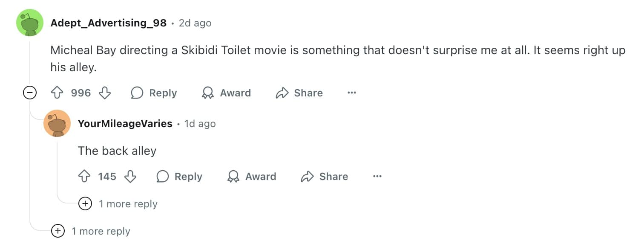Upvote the 'The back alley' reply

coord(85,176)
